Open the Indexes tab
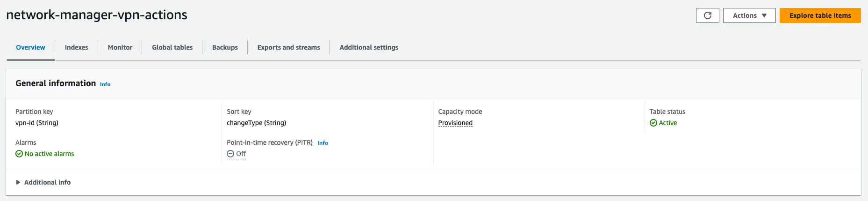 click(76, 47)
